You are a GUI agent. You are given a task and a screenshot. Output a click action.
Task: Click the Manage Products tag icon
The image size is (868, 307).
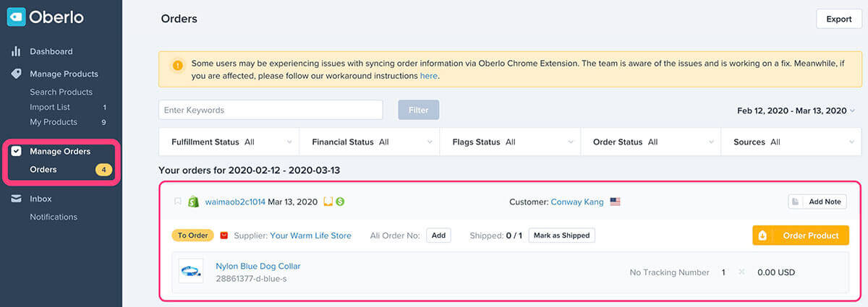click(x=16, y=74)
